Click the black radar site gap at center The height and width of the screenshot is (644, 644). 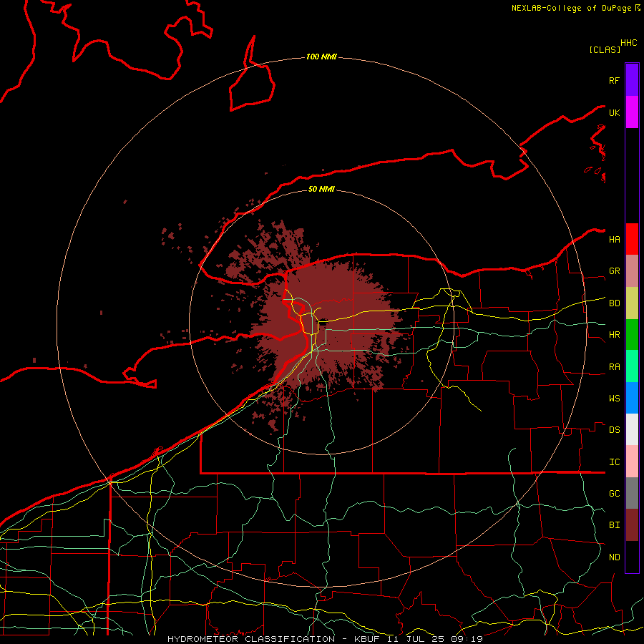point(323,321)
